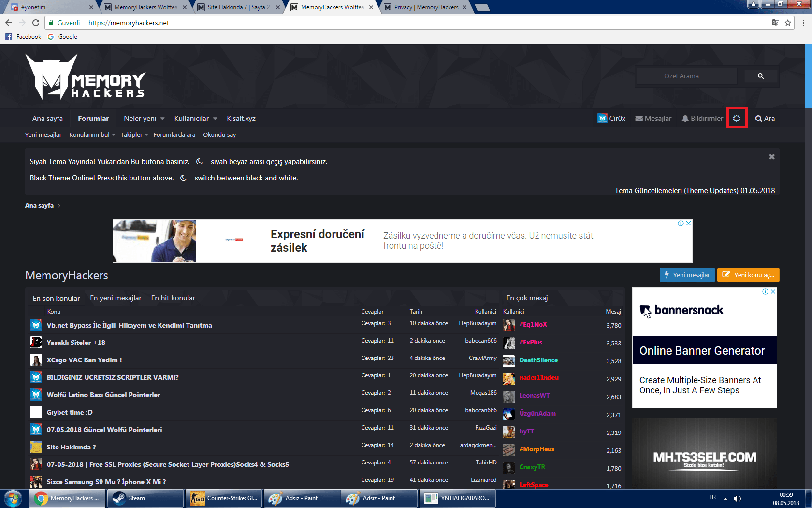Open the Forumlar navigation item

coord(93,119)
